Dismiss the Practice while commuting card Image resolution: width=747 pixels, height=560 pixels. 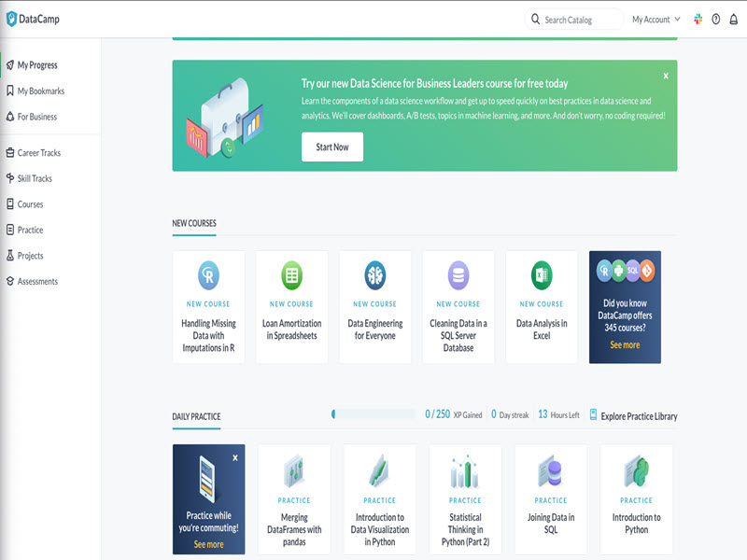(235, 457)
